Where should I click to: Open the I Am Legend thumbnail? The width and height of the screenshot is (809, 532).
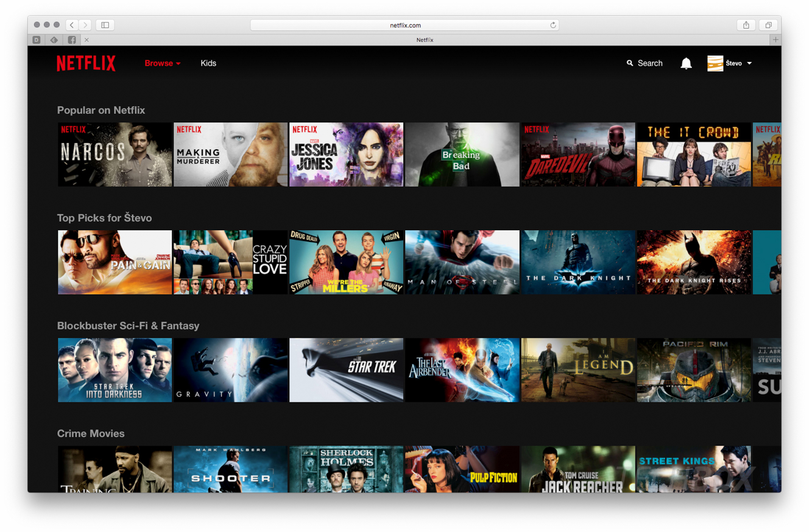click(578, 370)
